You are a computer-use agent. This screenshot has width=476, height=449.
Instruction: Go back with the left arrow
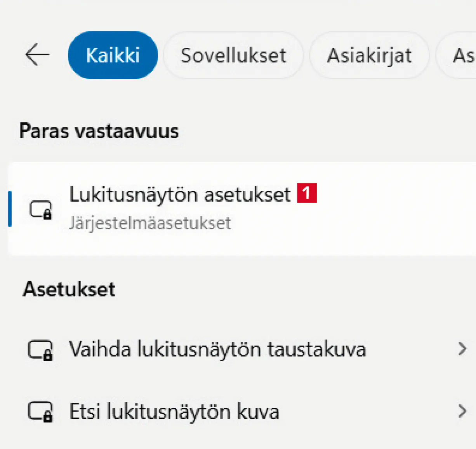[x=37, y=55]
